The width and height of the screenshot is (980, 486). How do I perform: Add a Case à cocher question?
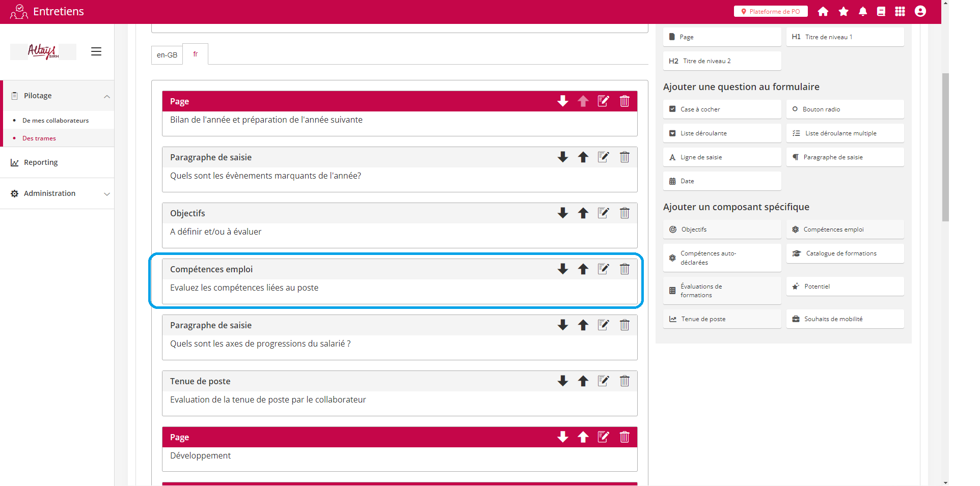pyautogui.click(x=722, y=109)
